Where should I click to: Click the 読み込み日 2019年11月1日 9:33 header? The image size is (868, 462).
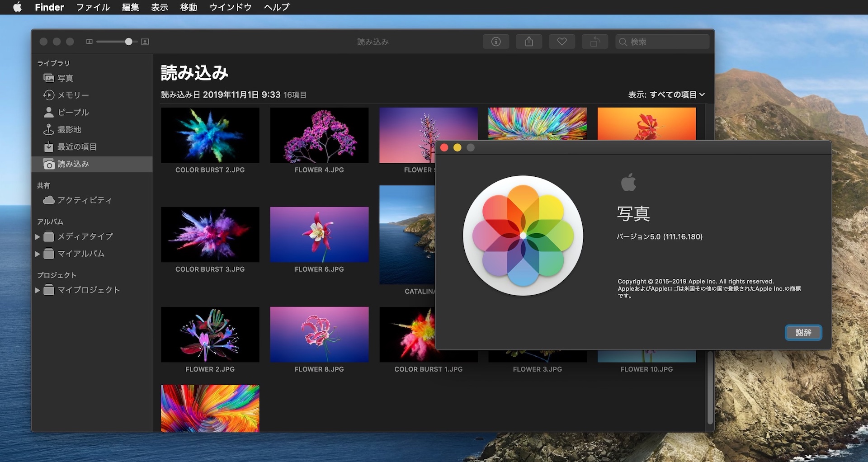pos(221,94)
